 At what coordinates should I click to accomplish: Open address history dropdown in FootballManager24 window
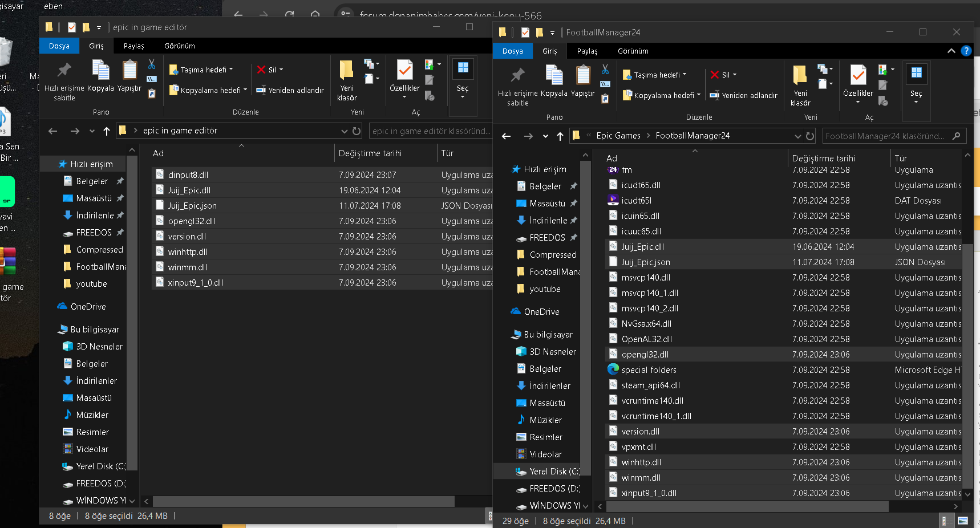(798, 136)
